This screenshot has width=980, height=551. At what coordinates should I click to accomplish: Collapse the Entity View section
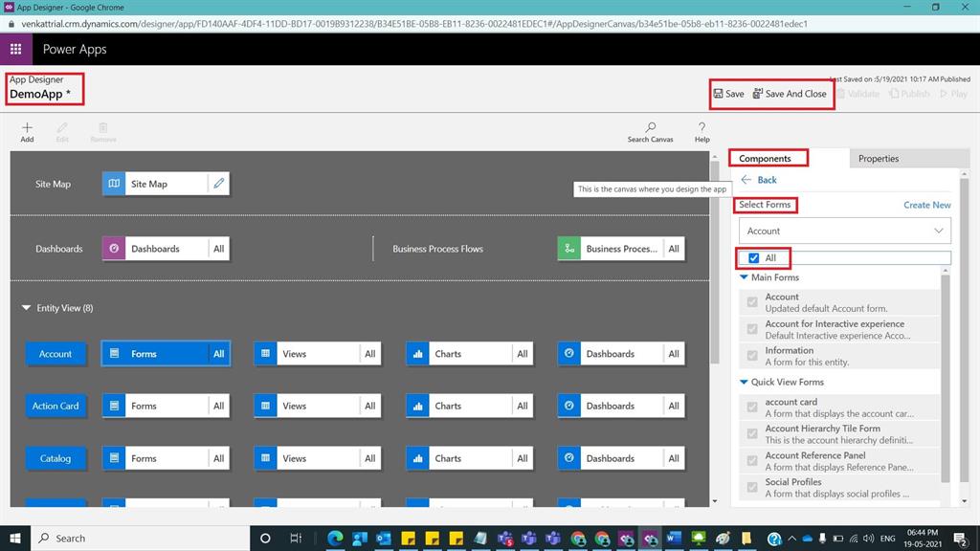tap(26, 308)
